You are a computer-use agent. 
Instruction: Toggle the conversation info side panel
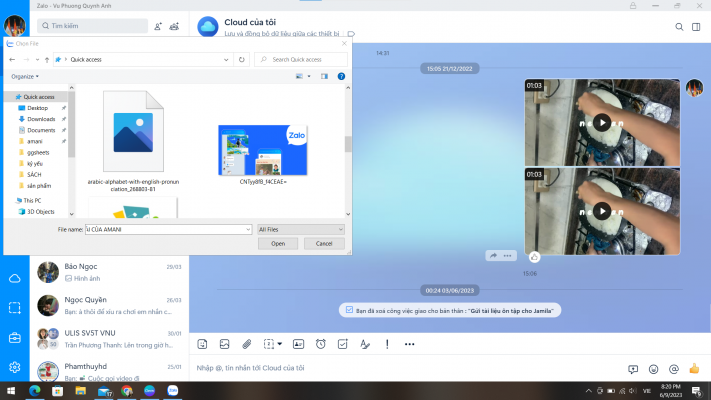[x=696, y=27]
